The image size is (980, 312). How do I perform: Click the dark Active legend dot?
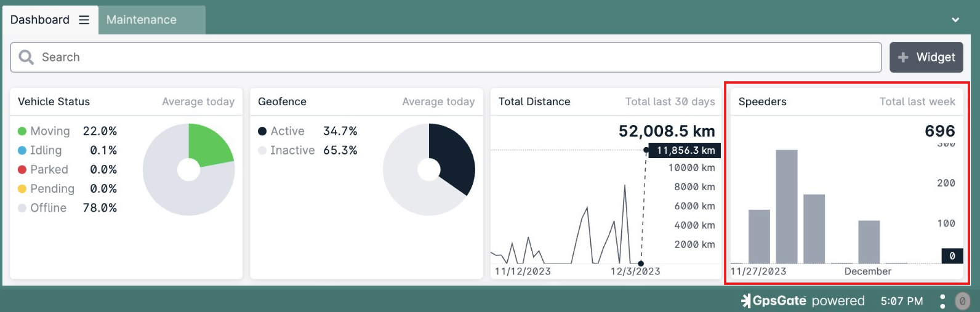[x=262, y=131]
